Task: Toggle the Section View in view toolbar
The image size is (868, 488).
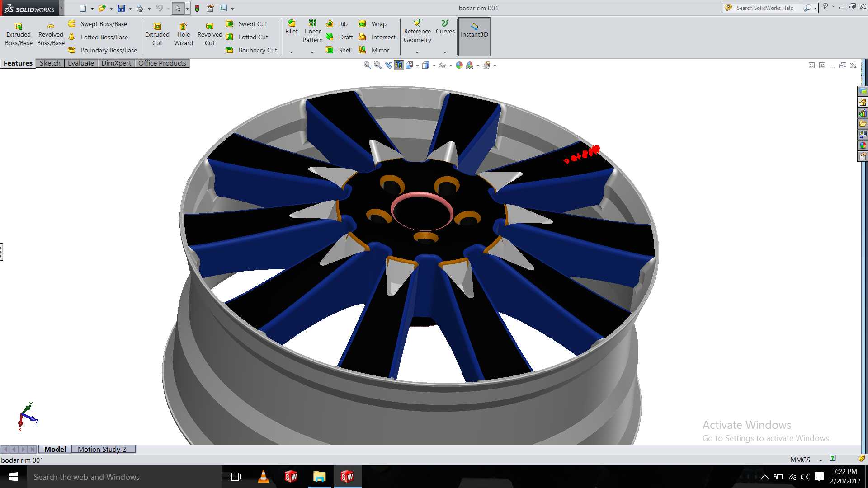Action: pyautogui.click(x=398, y=66)
